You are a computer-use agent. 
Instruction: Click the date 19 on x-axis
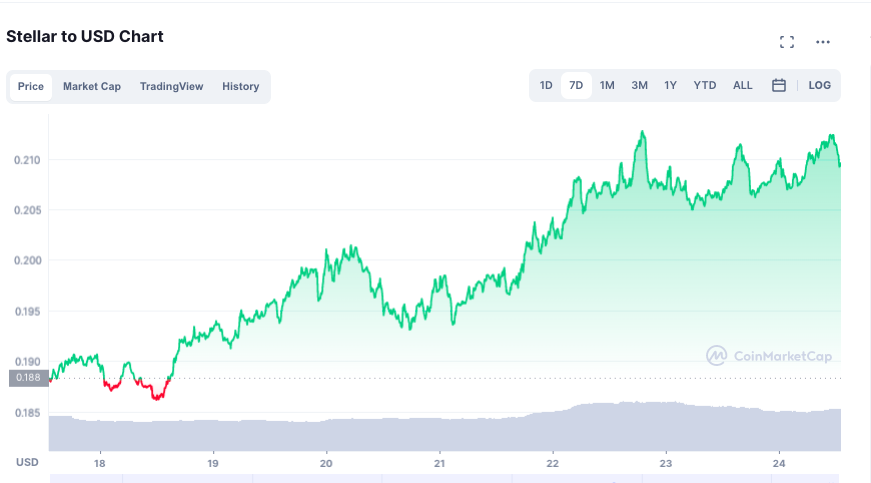[x=213, y=464]
